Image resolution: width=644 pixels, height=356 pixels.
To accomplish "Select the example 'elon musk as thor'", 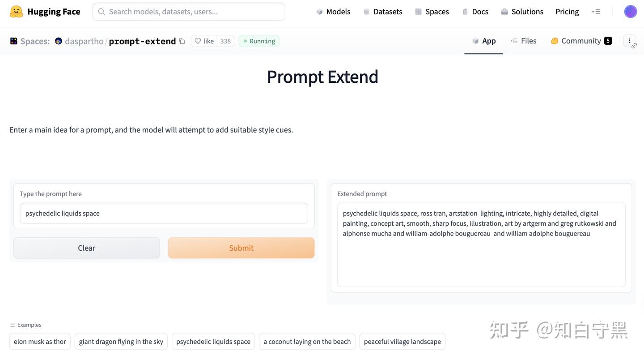I will pyautogui.click(x=39, y=341).
